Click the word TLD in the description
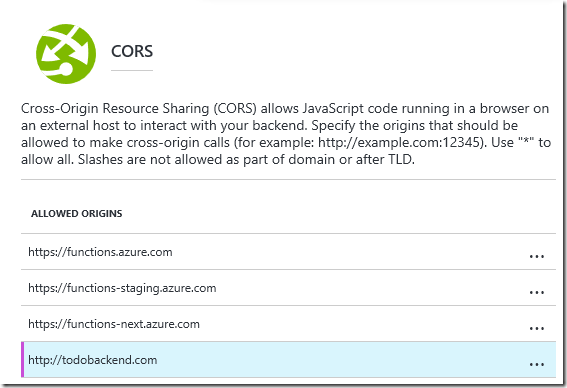This screenshot has height=388, width=567. [400, 159]
